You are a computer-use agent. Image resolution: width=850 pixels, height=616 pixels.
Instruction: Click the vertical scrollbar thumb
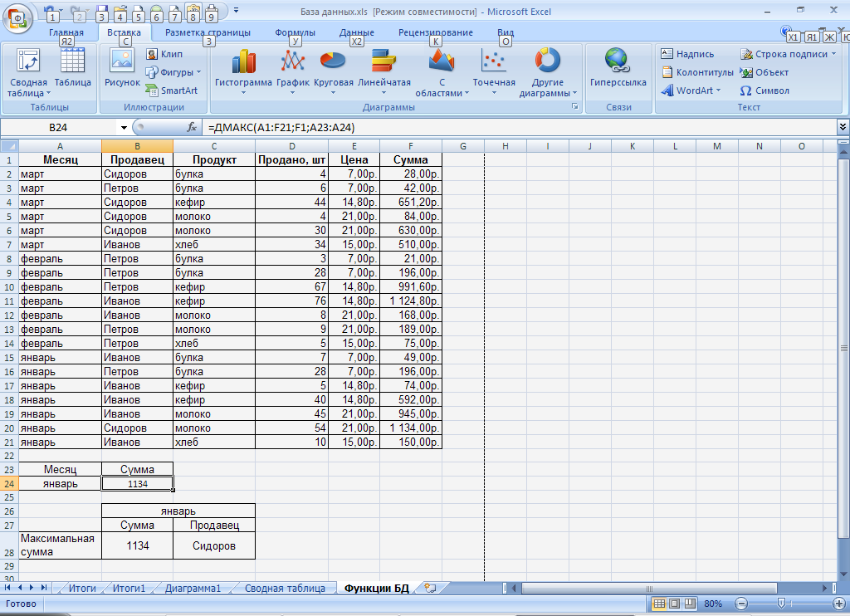point(843,348)
